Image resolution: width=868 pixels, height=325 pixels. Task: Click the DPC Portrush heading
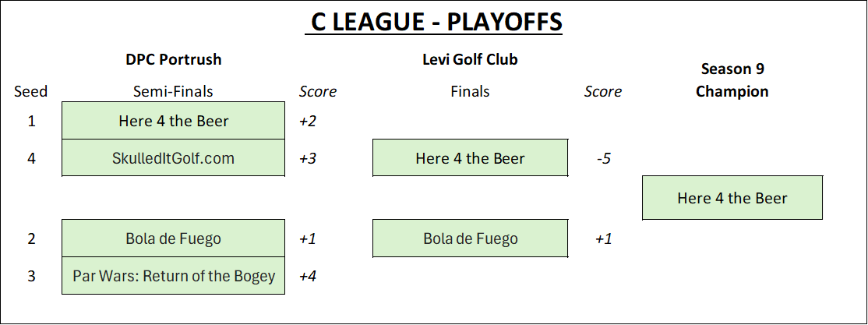click(x=174, y=59)
